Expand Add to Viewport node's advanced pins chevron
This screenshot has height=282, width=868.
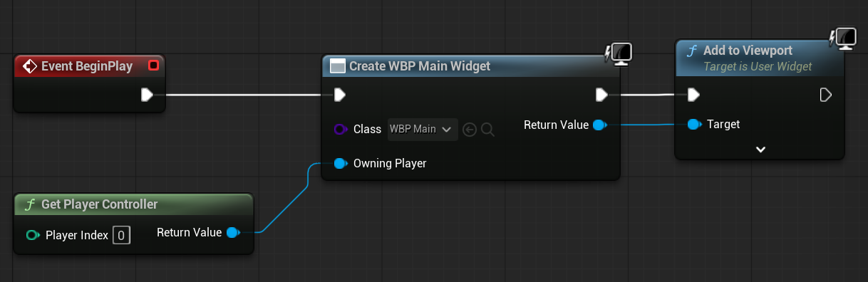tap(760, 150)
